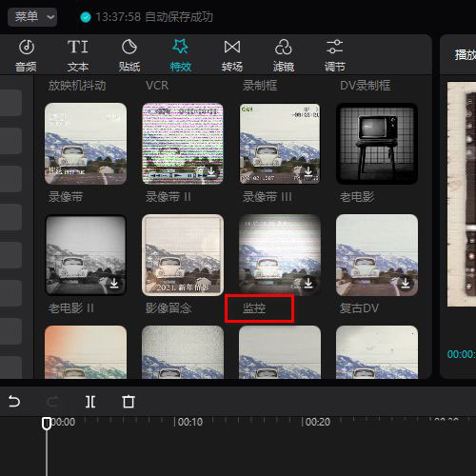Screen dimensions: 476x476
Task: Open the 滤镜 filters tab
Action: [x=284, y=55]
